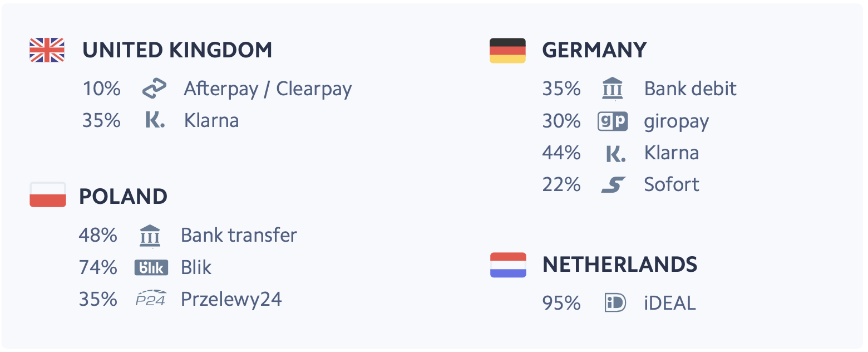Click the Afterpay / Clearpay label
868x352 pixels.
coord(268,89)
